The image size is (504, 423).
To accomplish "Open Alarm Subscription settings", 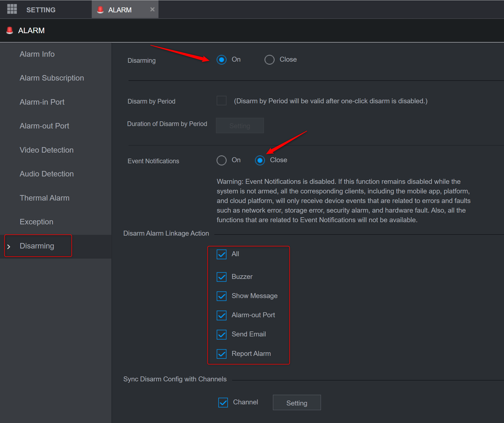I will [x=52, y=78].
